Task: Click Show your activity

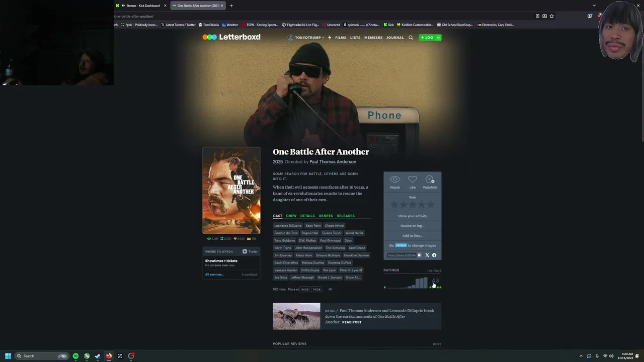Action: (413, 216)
